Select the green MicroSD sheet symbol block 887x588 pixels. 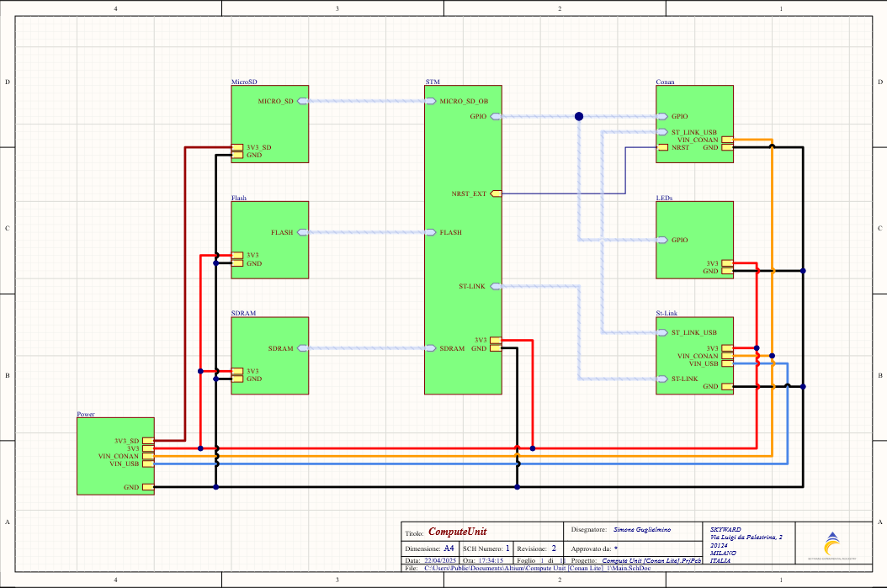tap(270, 124)
